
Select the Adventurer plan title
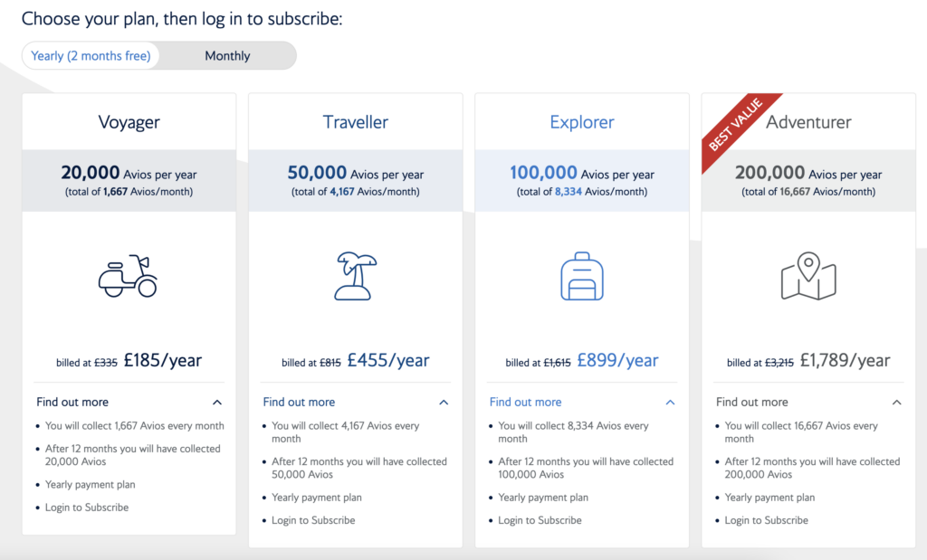808,120
